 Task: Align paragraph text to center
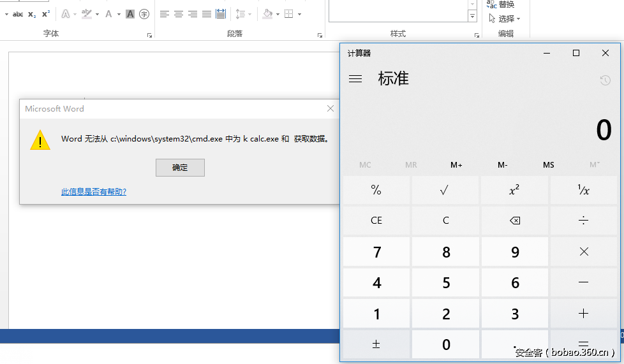point(179,14)
